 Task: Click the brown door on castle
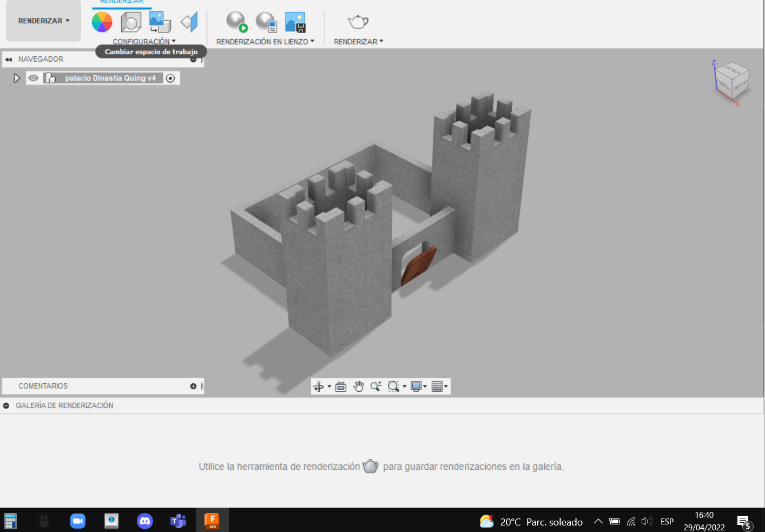point(418,266)
